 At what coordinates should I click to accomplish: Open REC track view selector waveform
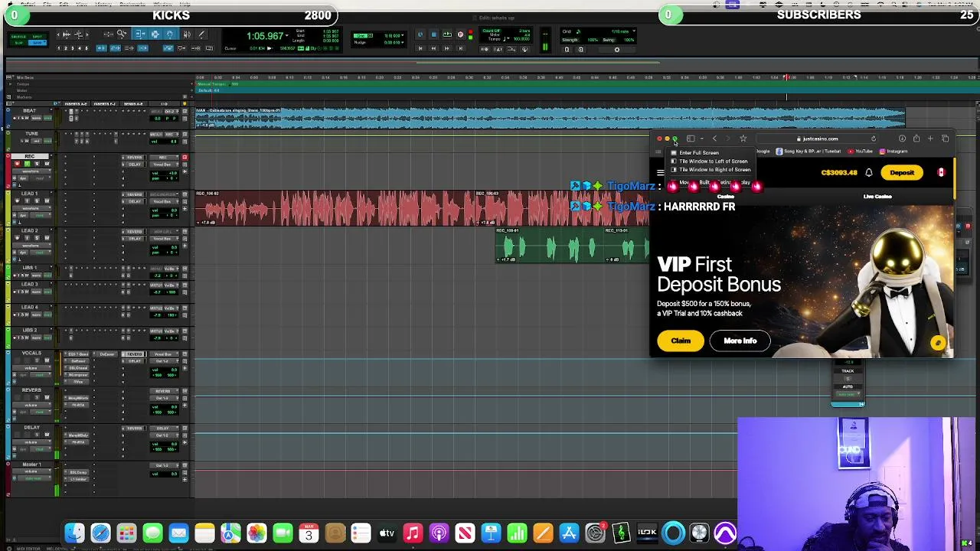(31, 171)
